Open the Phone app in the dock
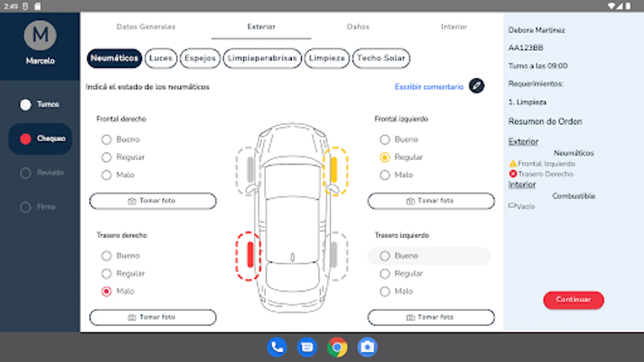This screenshot has height=362, width=644. point(277,347)
